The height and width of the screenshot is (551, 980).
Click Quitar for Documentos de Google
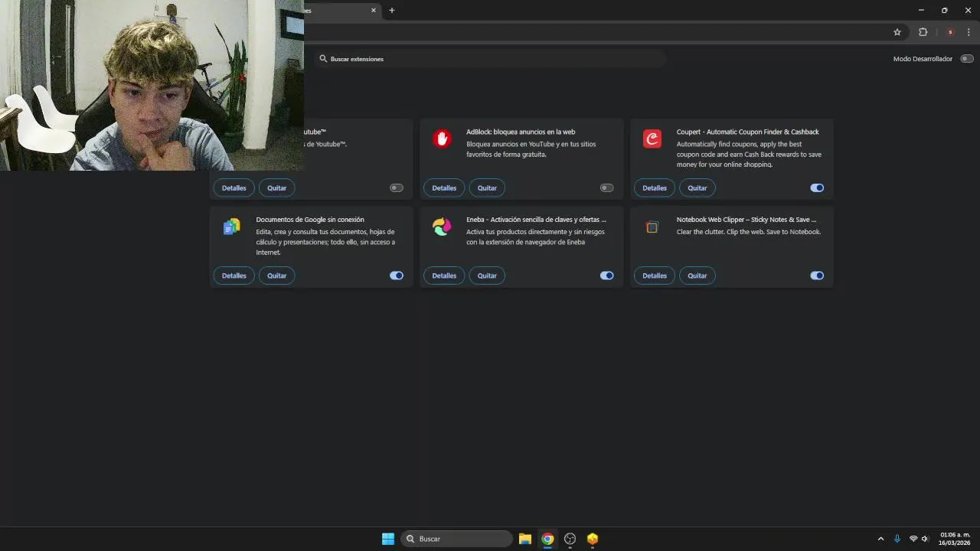(276, 275)
